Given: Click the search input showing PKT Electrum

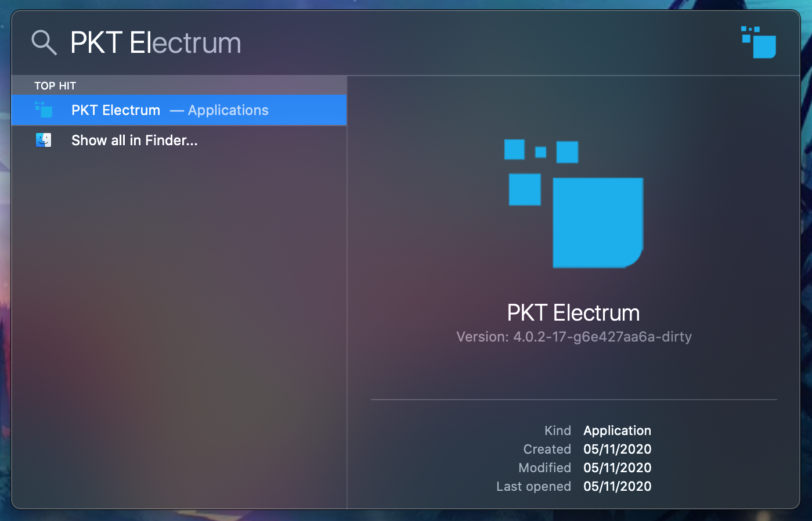Looking at the screenshot, I should [156, 42].
